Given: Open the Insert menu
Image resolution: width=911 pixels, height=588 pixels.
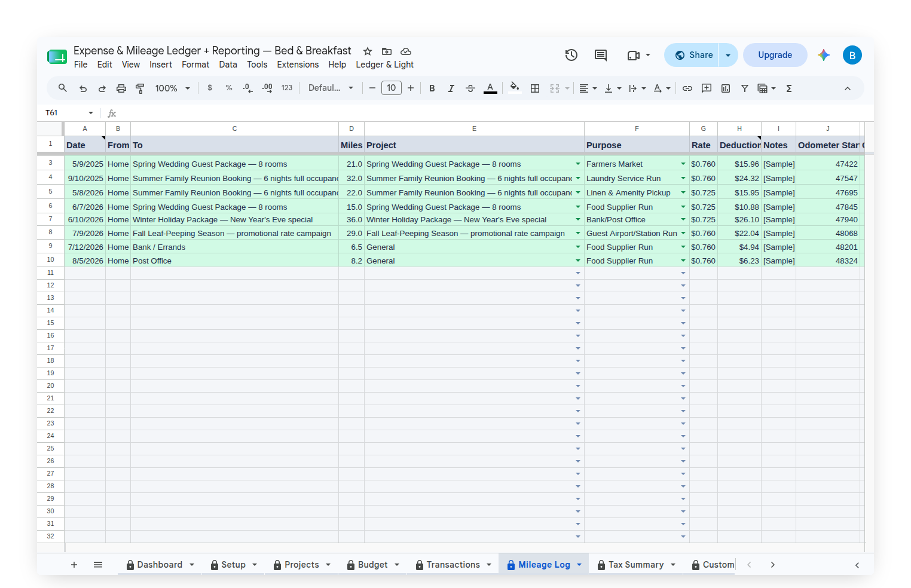Looking at the screenshot, I should click(x=161, y=65).
